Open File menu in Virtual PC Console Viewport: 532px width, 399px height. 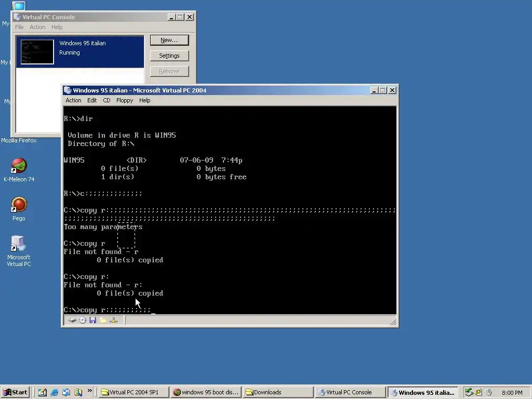tap(19, 27)
